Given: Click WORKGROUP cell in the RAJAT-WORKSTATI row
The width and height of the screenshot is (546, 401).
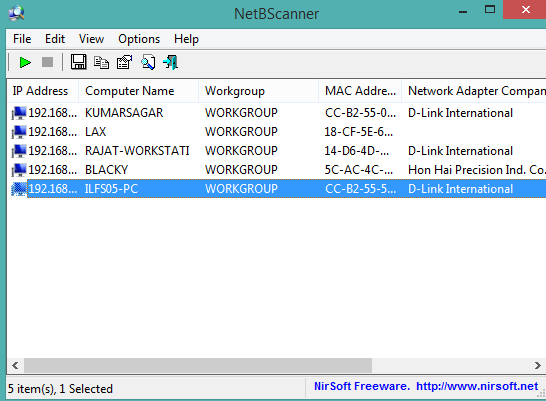Looking at the screenshot, I should click(x=241, y=151).
